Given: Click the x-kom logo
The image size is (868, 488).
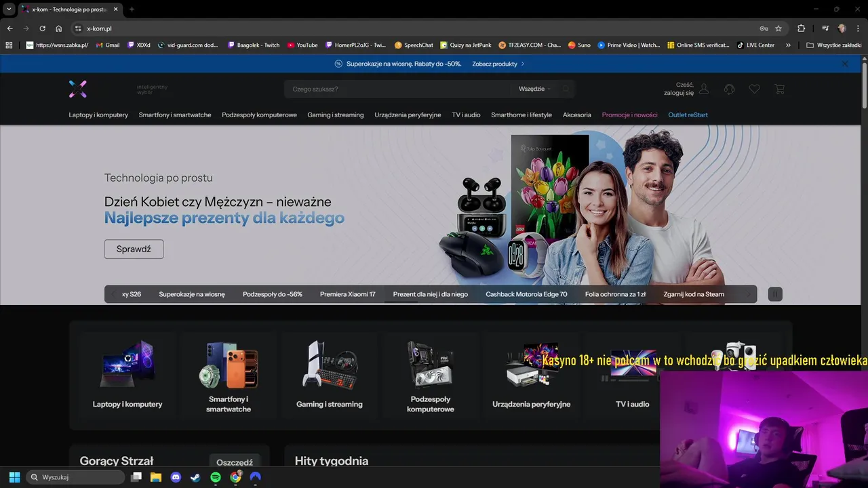Looking at the screenshot, I should coord(78,89).
